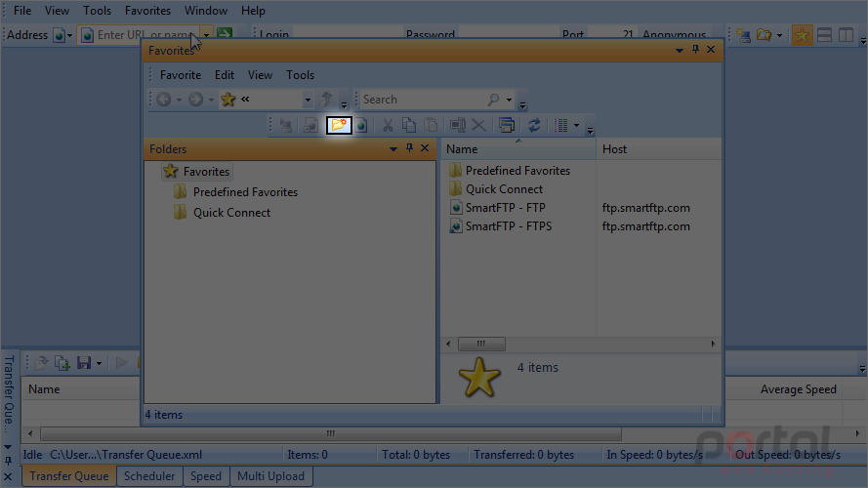Open the Address protocol type dropdown
Viewport: 868px width, 488px height.
[69, 35]
